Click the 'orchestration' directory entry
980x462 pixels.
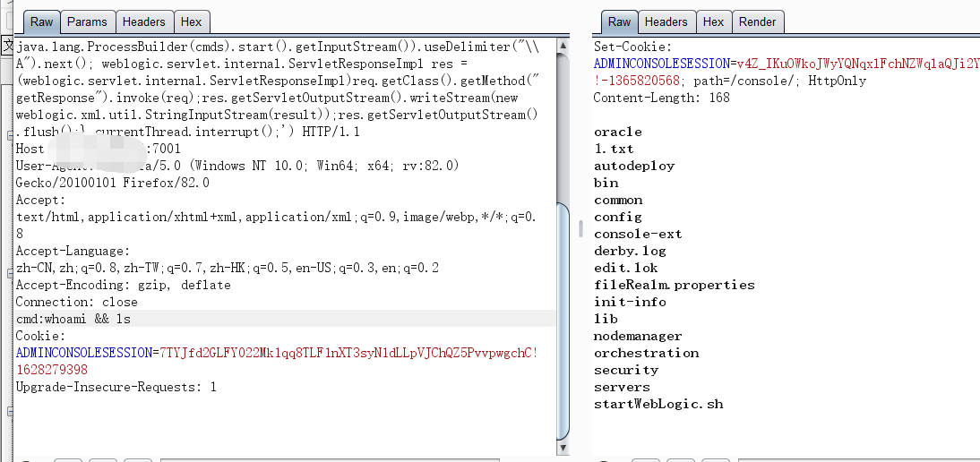tap(646, 354)
